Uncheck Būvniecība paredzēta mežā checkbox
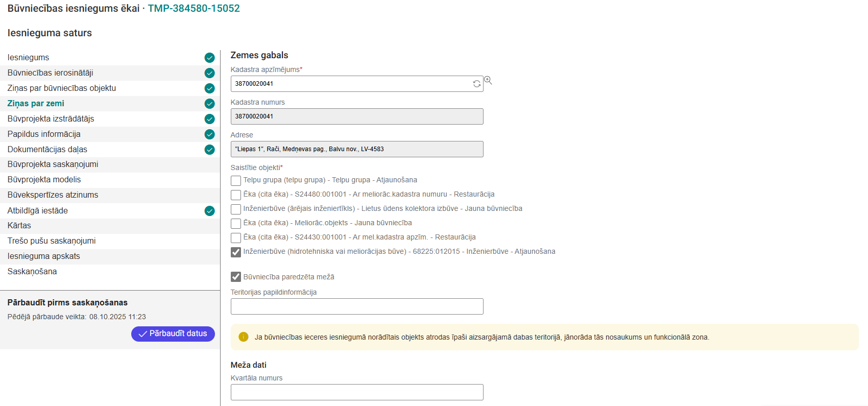868x406 pixels. (236, 277)
